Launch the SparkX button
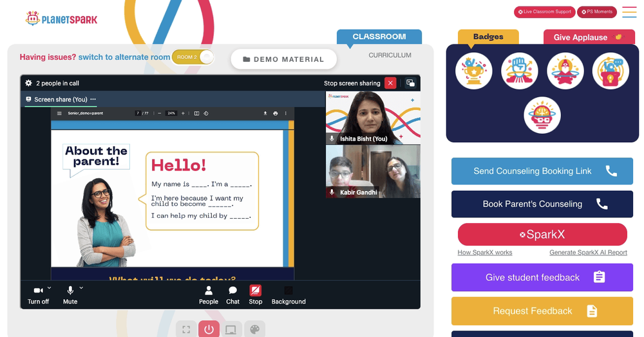This screenshot has height=337, width=644. (x=542, y=235)
